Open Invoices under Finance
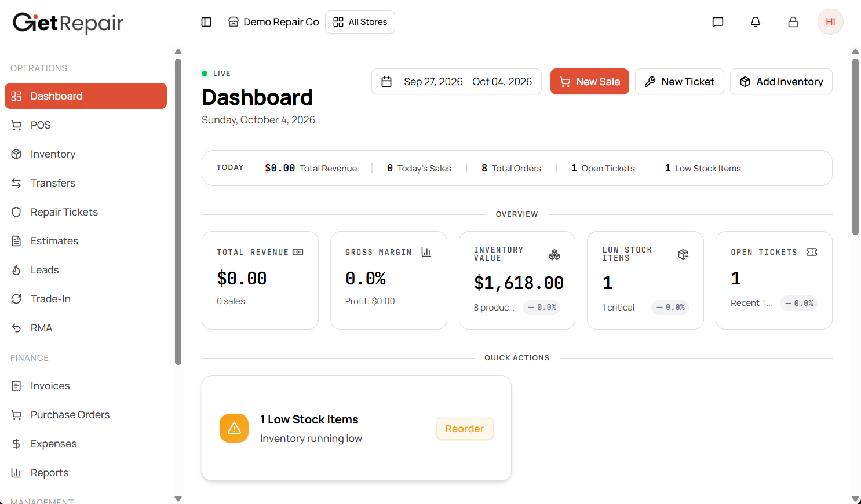This screenshot has width=861, height=504. [x=86, y=386]
